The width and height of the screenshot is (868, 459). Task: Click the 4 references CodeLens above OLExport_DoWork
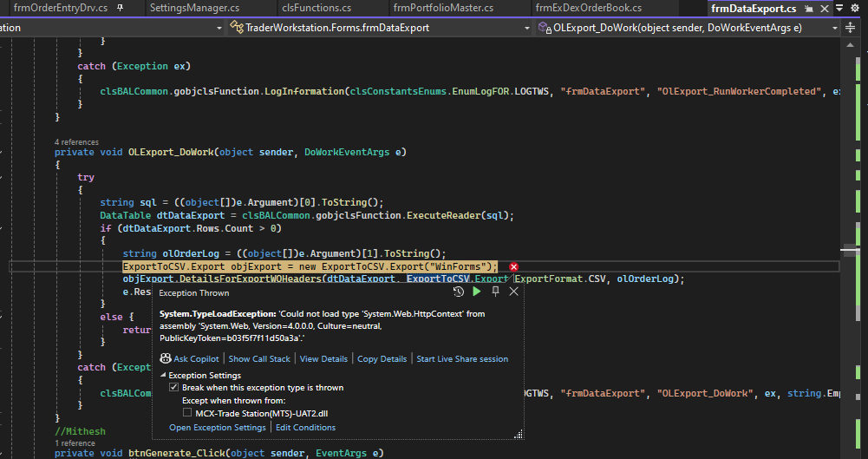[76, 141]
